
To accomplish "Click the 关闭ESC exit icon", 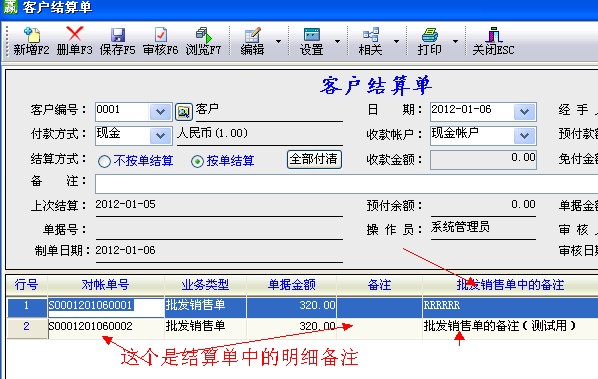I will pos(494,35).
